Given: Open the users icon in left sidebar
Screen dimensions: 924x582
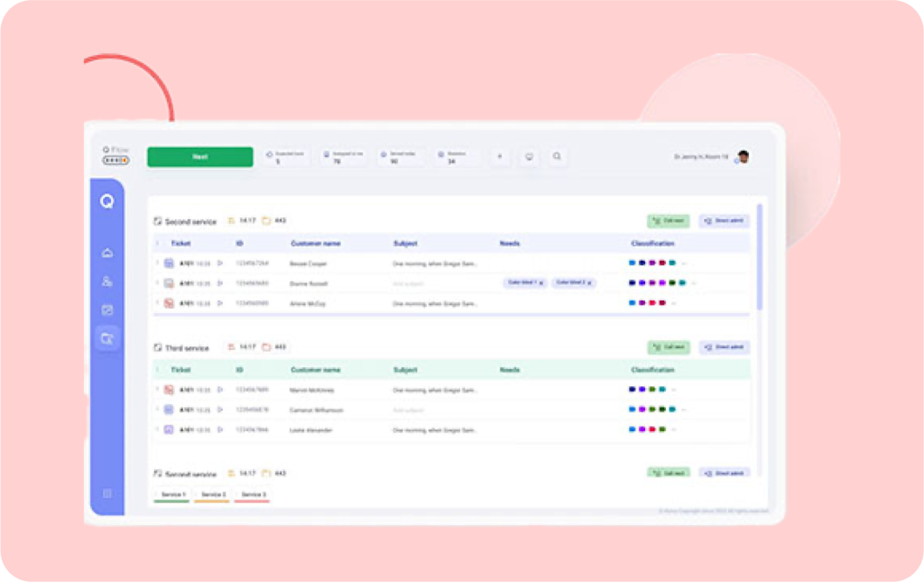Looking at the screenshot, I should (x=107, y=282).
